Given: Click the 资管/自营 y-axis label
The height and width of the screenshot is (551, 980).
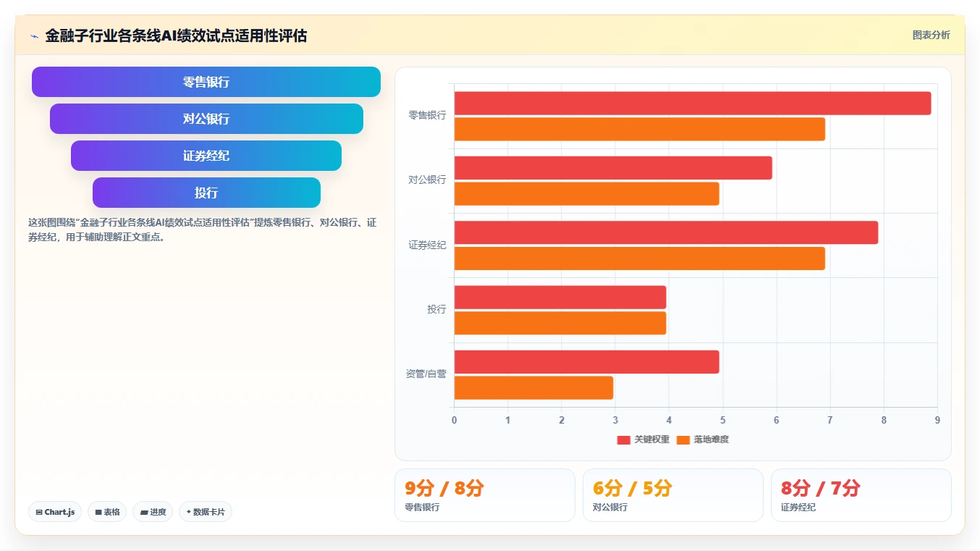Looking at the screenshot, I should [426, 374].
